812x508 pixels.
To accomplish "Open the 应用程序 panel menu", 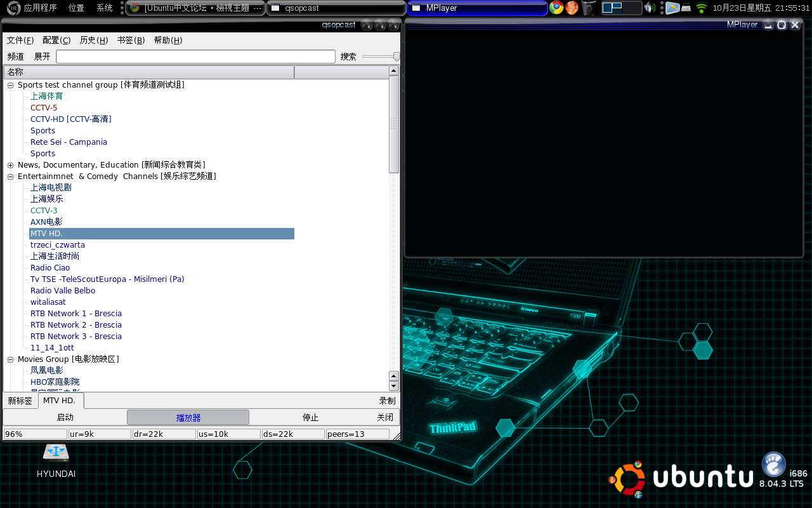I will 41,8.
